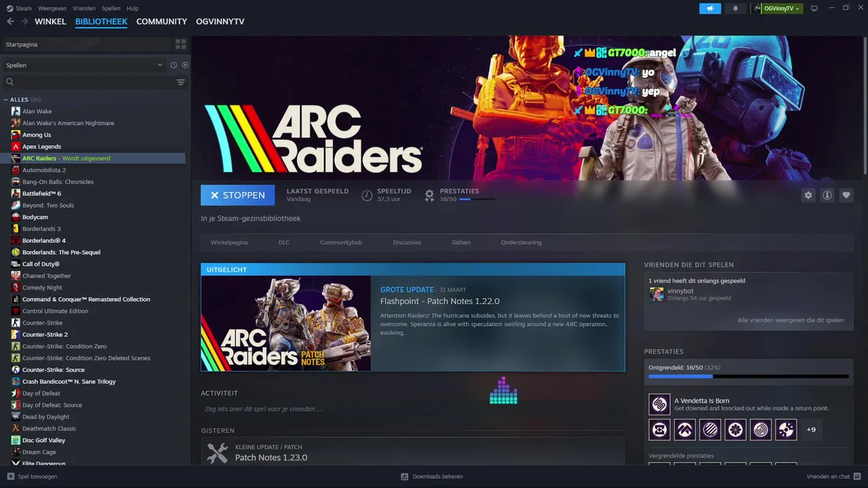Open the Communityhub tab

coord(341,242)
